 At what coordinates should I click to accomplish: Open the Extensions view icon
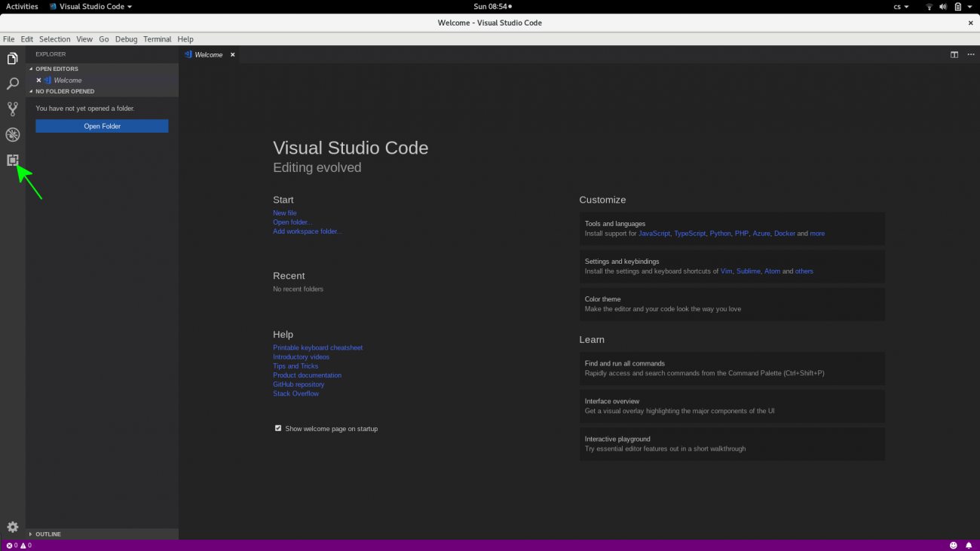tap(13, 160)
